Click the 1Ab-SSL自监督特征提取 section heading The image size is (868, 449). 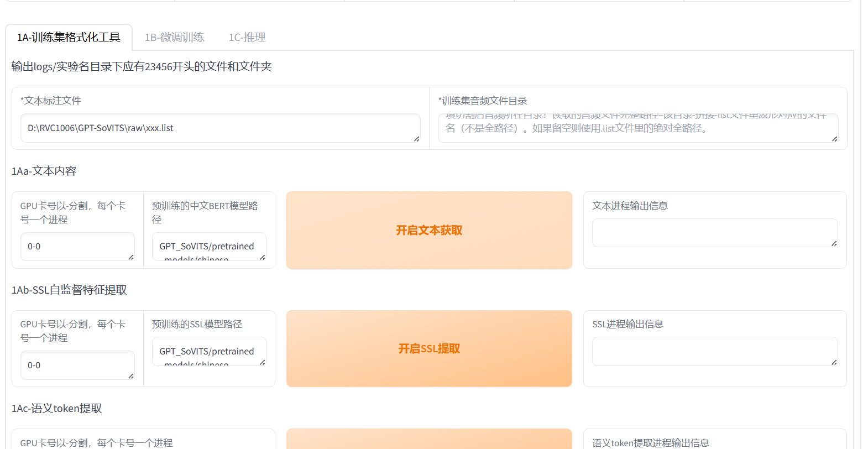pos(69,290)
